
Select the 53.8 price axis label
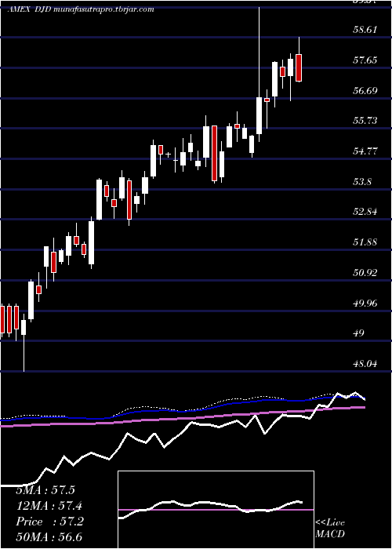pyautogui.click(x=362, y=182)
